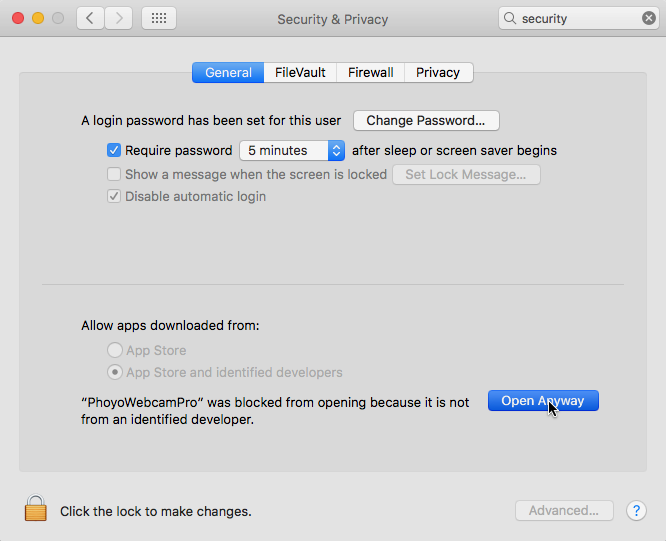Click inside the security search field
Screen dimensions: 666x541
[579, 18]
